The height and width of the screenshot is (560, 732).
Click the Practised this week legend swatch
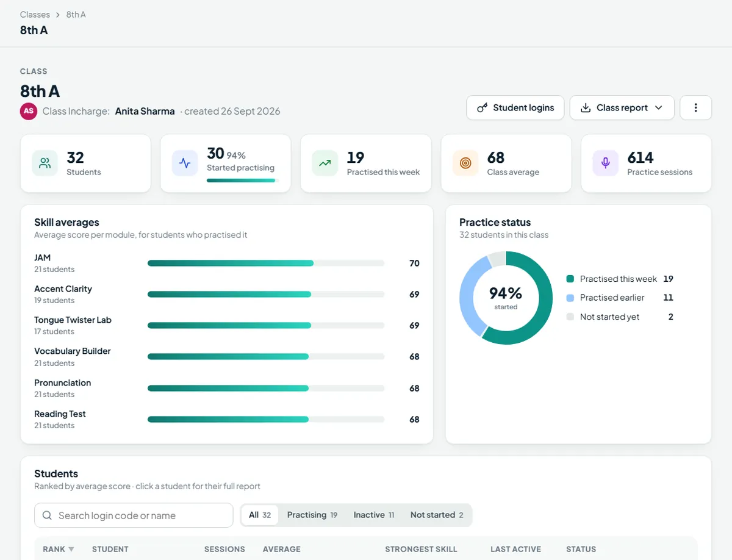(570, 279)
